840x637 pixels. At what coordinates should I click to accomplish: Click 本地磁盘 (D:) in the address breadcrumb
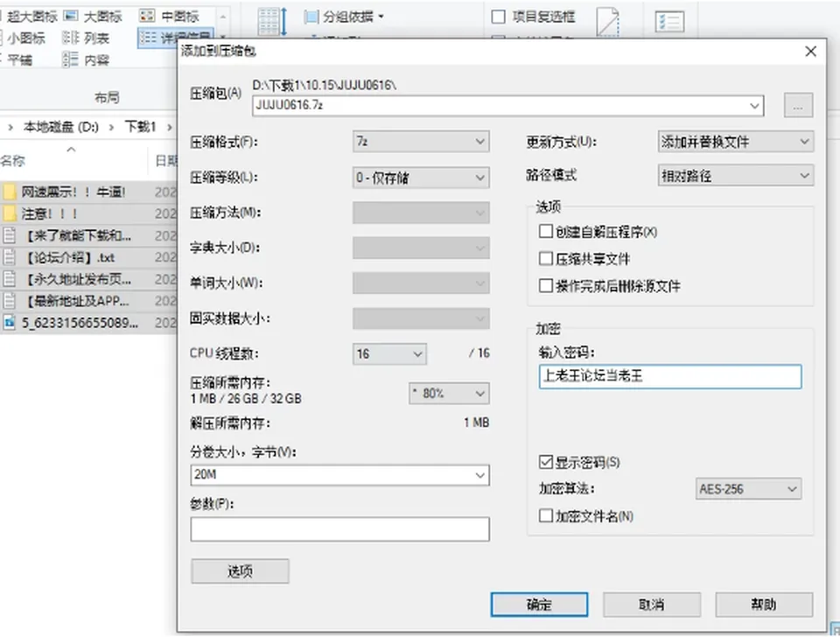click(x=61, y=127)
